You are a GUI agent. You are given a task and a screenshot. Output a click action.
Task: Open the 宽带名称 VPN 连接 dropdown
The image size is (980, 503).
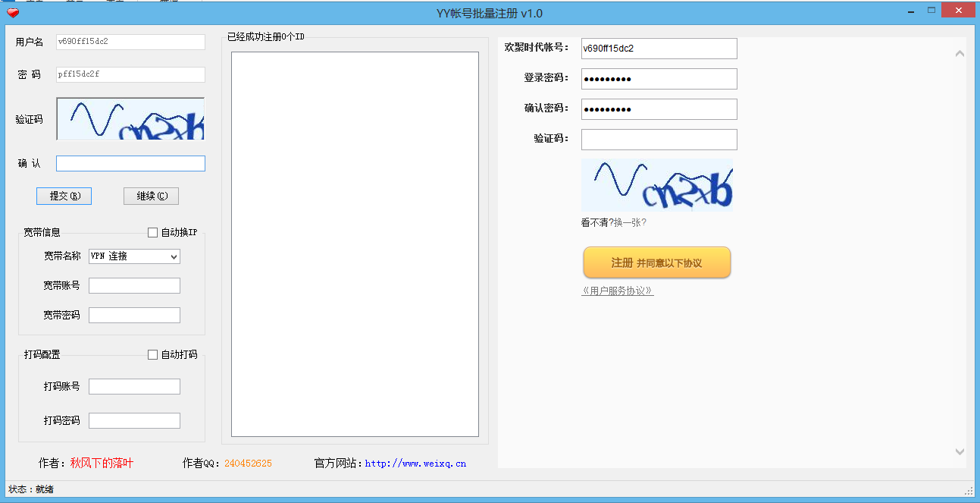coord(134,256)
